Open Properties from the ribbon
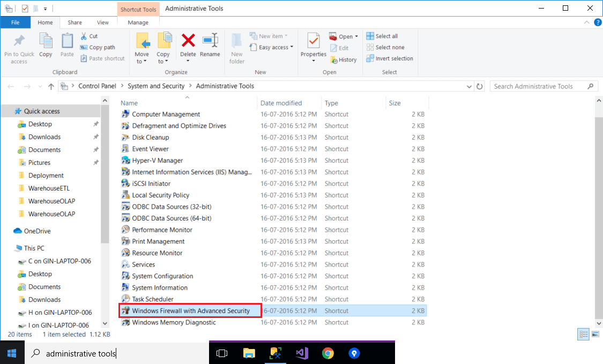Viewport: 603px width, 364px height. (x=314, y=46)
